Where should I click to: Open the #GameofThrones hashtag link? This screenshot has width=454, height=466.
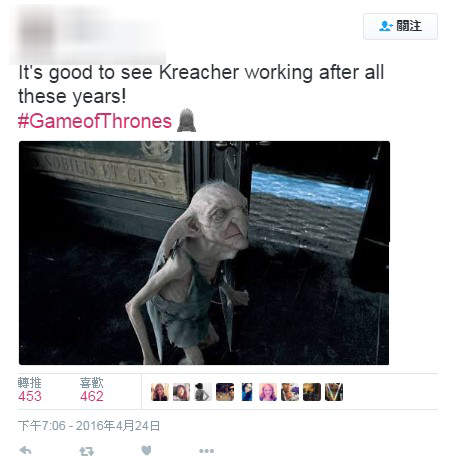(95, 121)
